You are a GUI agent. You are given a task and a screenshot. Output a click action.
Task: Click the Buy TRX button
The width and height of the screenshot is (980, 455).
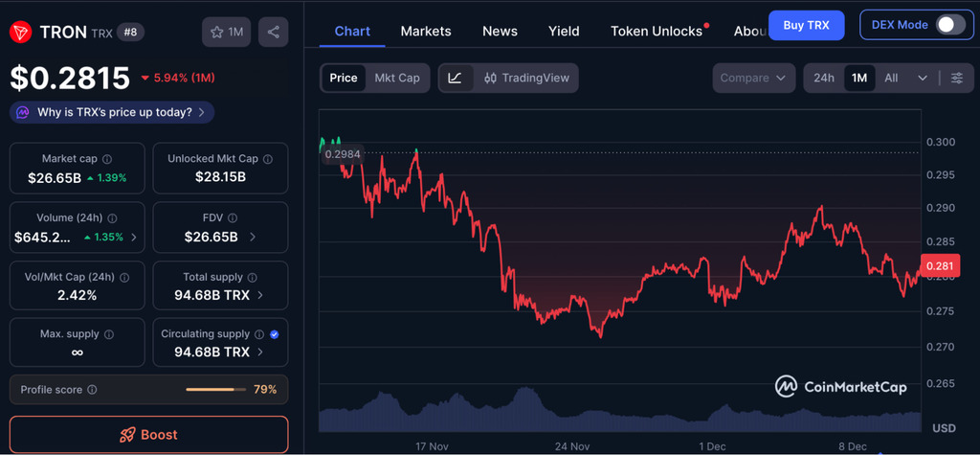coord(807,25)
